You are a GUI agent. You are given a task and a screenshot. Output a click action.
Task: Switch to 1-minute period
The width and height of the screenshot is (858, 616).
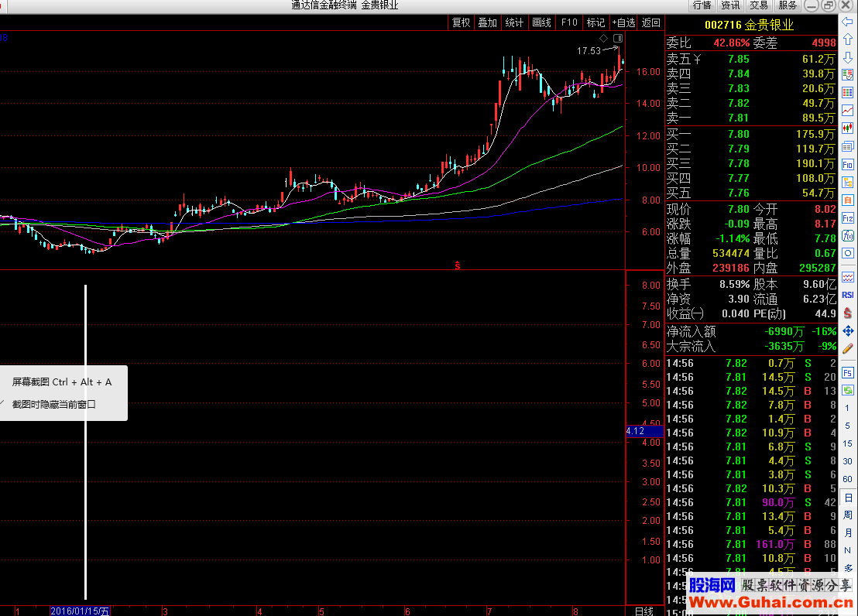tap(848, 408)
